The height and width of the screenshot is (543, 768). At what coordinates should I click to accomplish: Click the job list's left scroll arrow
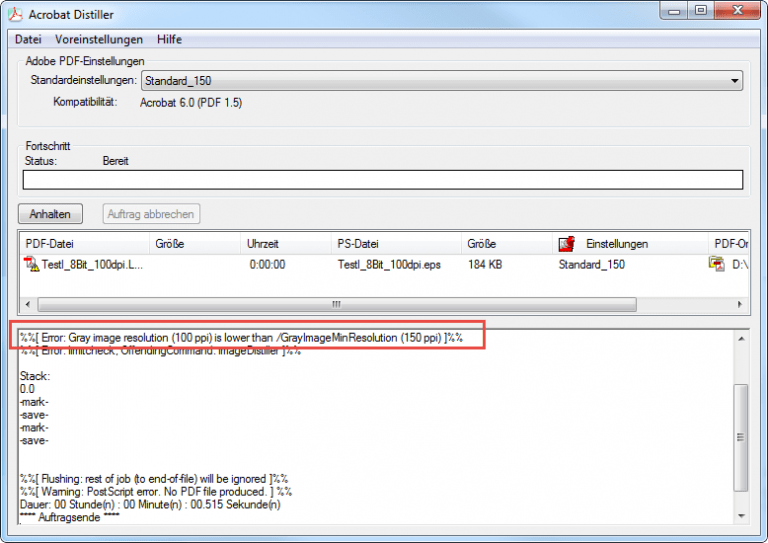point(27,304)
